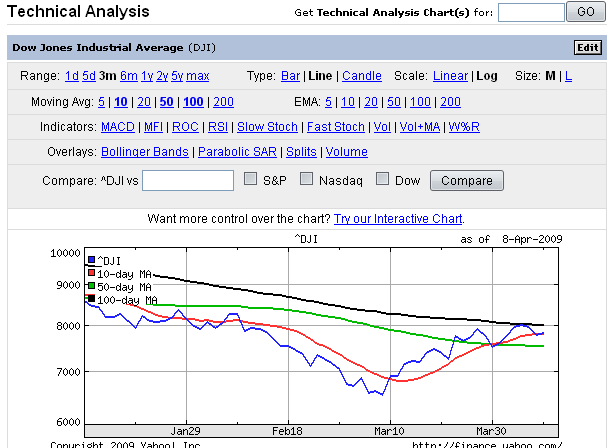Show the RSI indicator
Image resolution: width=609 pixels, height=448 pixels.
[218, 127]
